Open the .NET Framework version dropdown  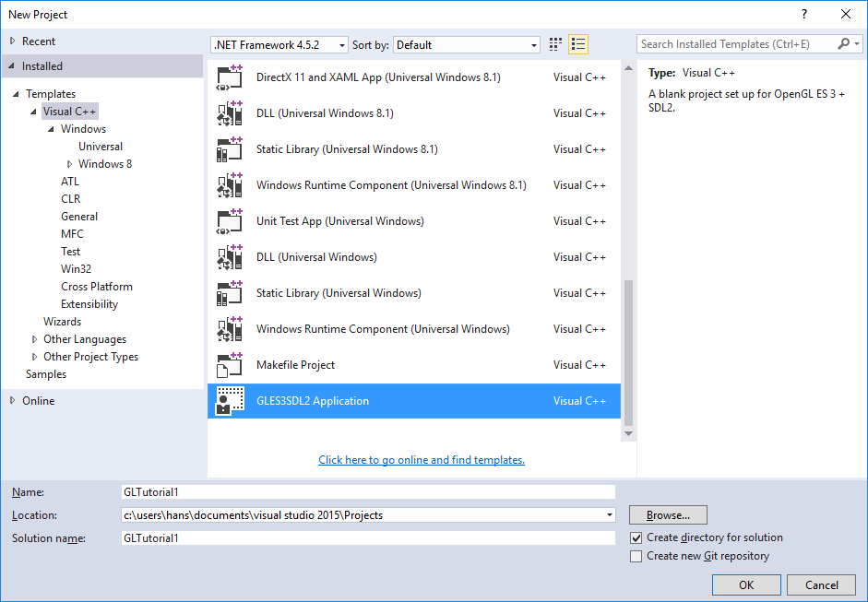point(279,45)
